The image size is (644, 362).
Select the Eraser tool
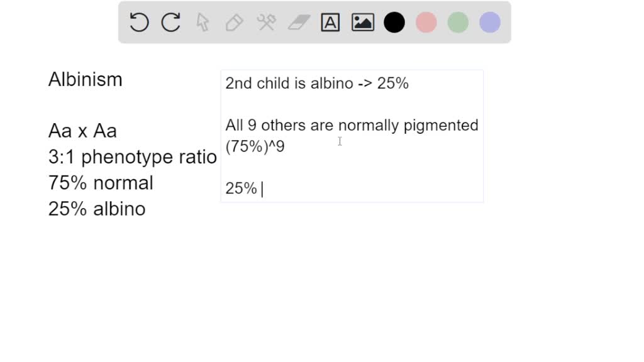[298, 22]
